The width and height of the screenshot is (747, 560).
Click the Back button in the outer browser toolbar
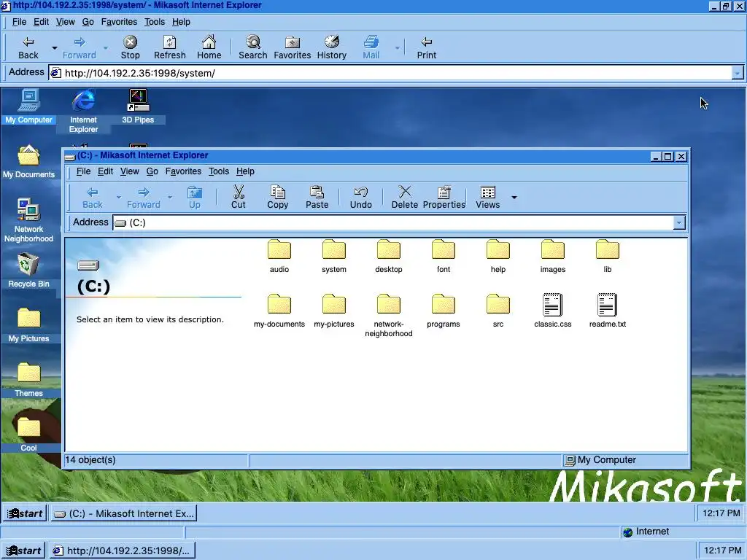28,47
